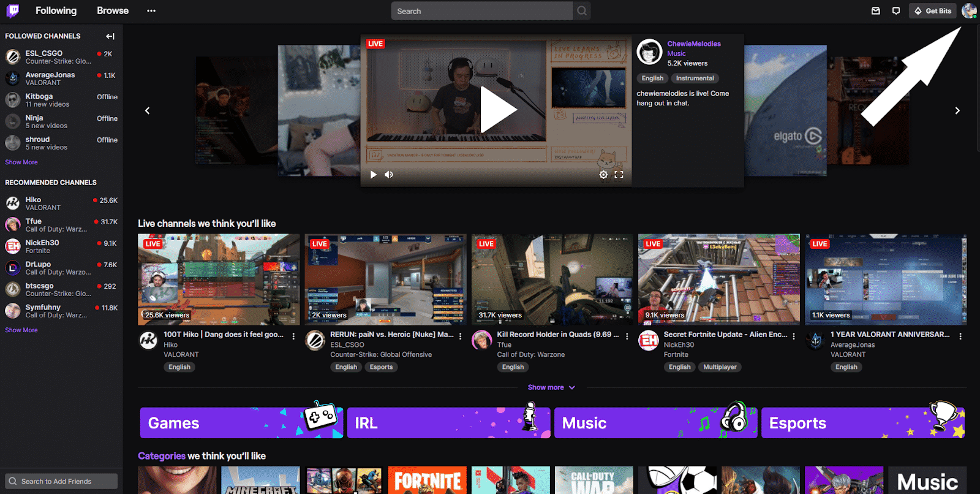Screen dimensions: 980x494
Task: Open options menu for 1 YEAR VALORANT stream
Action: pyautogui.click(x=960, y=336)
